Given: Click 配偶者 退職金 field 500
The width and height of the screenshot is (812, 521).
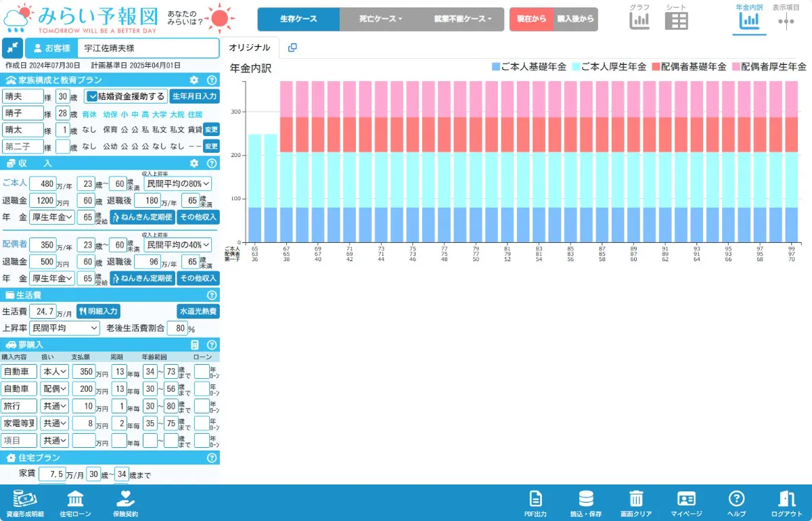Looking at the screenshot, I should [x=42, y=261].
